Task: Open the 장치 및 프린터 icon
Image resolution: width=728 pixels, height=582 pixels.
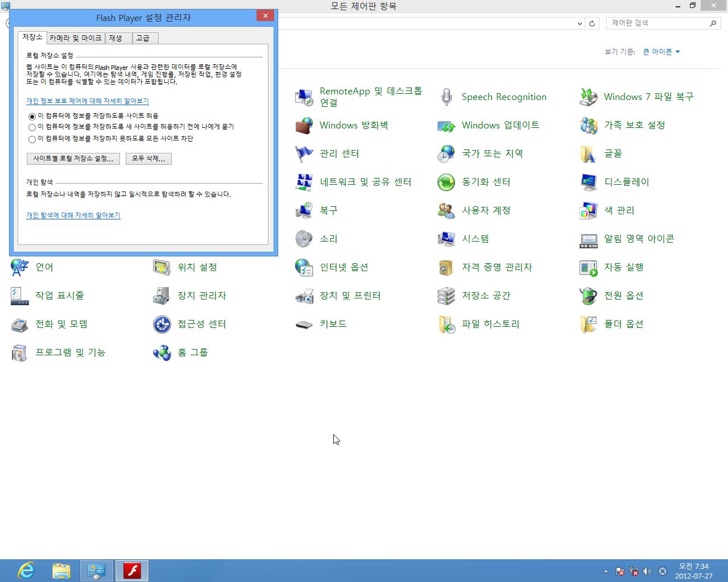Action: (x=304, y=296)
